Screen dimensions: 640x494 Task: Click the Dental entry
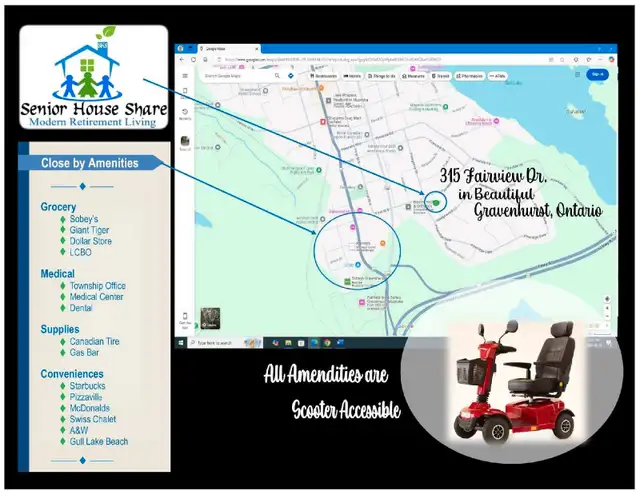pyautogui.click(x=81, y=308)
